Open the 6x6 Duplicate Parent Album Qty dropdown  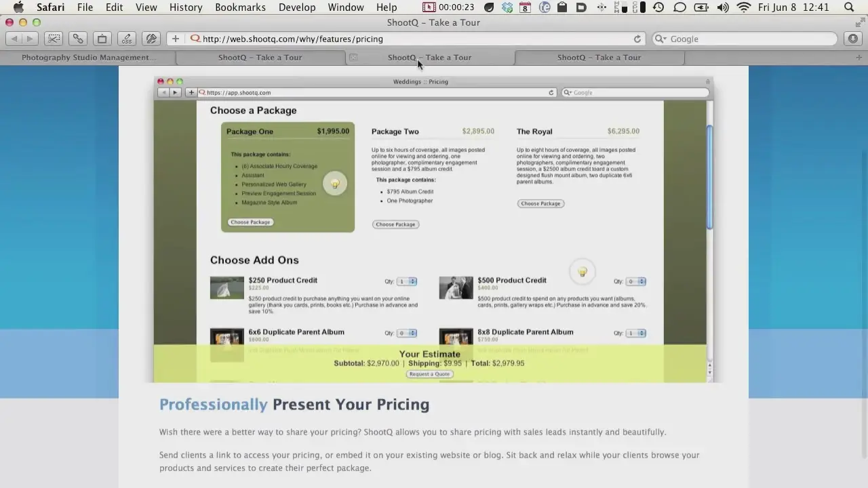point(407,333)
